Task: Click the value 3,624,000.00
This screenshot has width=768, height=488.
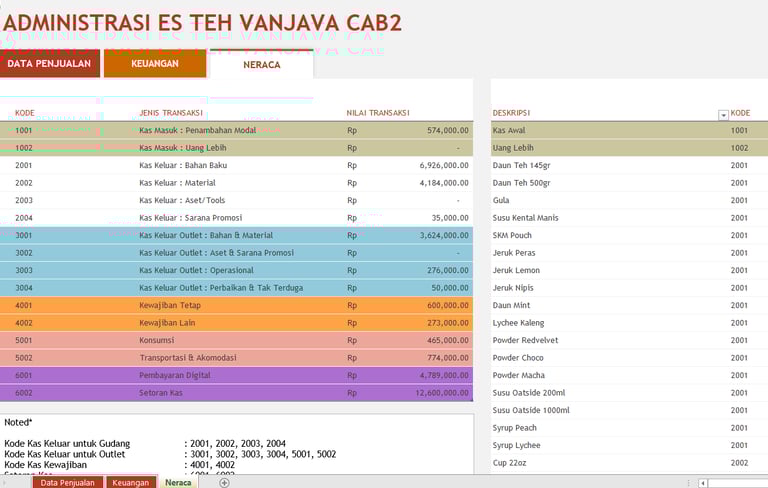Action: [444, 235]
